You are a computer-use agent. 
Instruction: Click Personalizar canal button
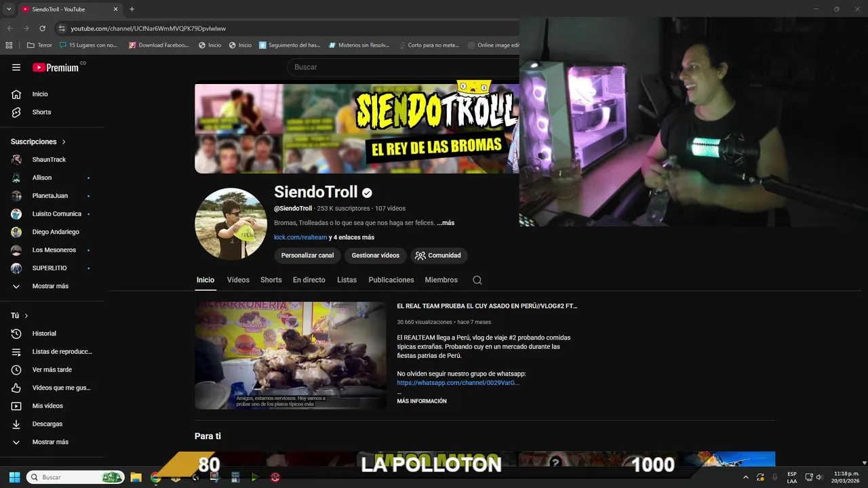(x=307, y=256)
